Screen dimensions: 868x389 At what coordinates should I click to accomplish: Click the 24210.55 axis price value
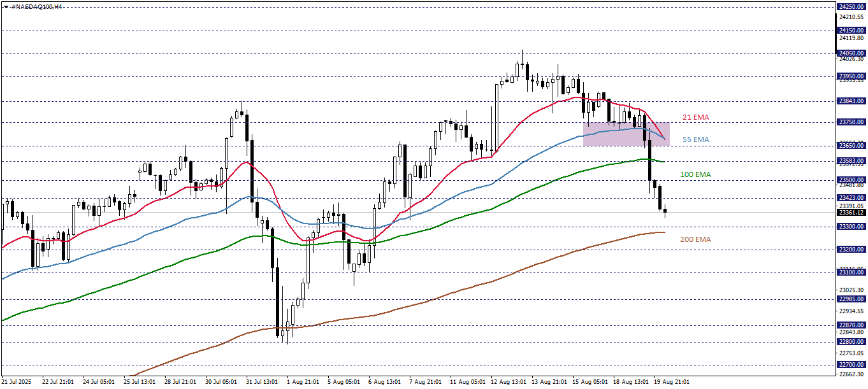[x=852, y=17]
